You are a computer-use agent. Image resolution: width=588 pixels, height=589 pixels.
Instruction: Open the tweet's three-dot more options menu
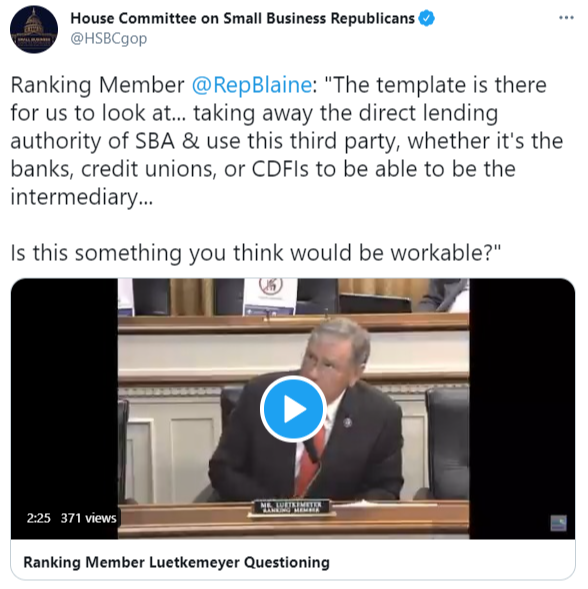coord(566,18)
